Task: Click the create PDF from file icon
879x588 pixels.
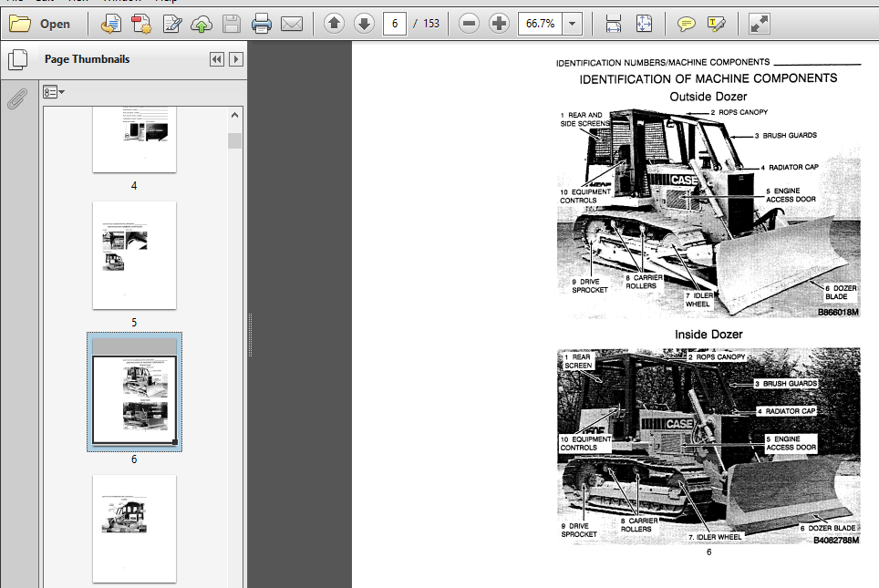Action: coord(111,24)
